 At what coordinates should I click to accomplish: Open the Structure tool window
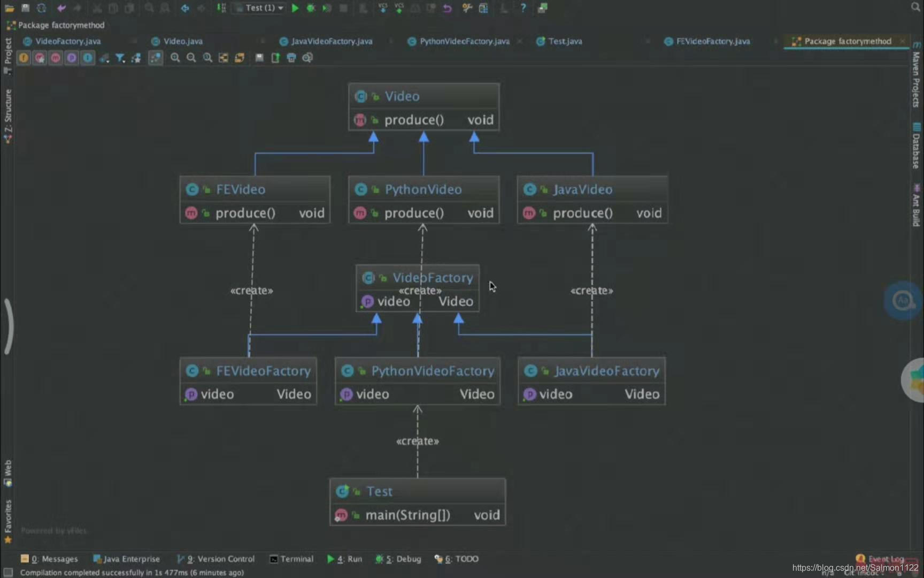pos(7,116)
